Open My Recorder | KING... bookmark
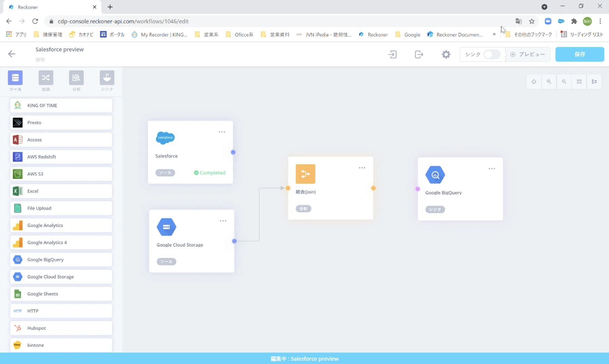Screen dimensions: 609x364 tap(160, 35)
